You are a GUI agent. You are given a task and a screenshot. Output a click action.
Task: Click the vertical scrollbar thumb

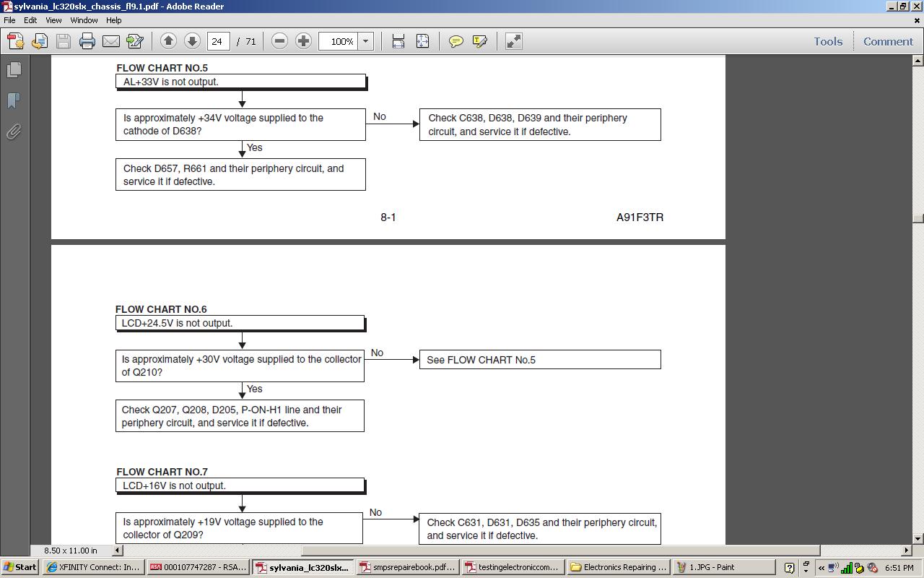918,219
